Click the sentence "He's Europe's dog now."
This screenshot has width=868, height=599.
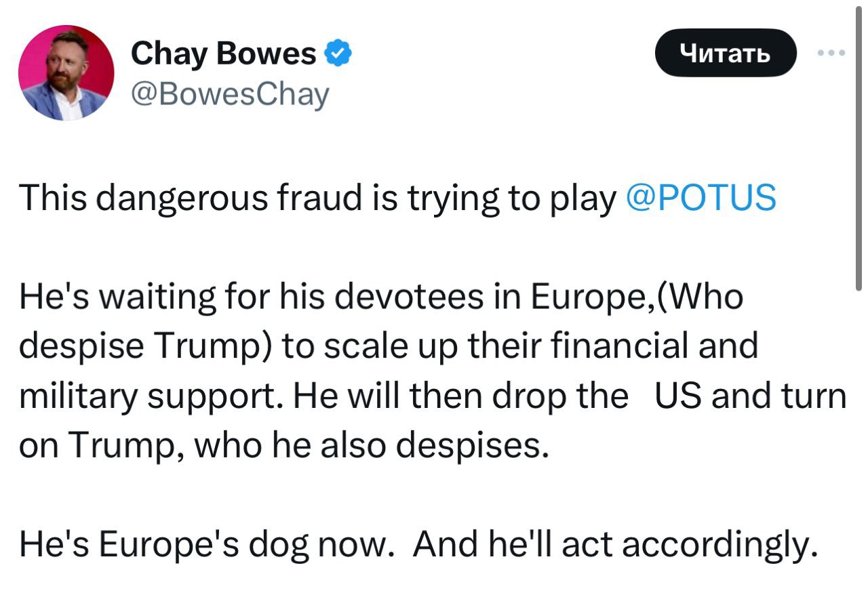coord(206,544)
